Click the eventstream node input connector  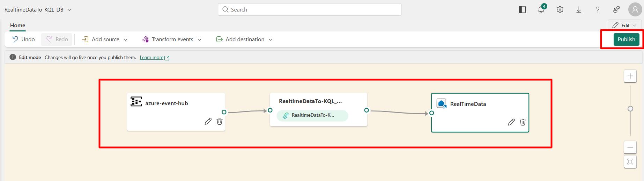click(270, 110)
